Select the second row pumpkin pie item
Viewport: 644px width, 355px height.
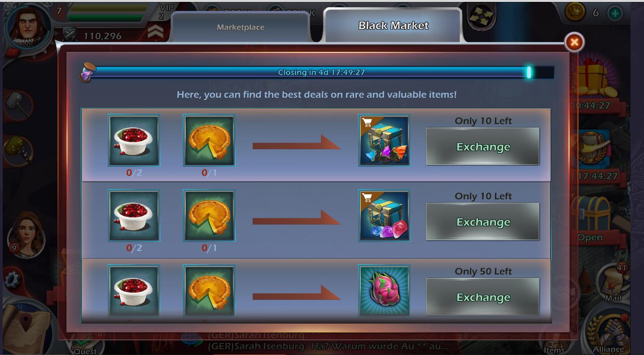(209, 216)
